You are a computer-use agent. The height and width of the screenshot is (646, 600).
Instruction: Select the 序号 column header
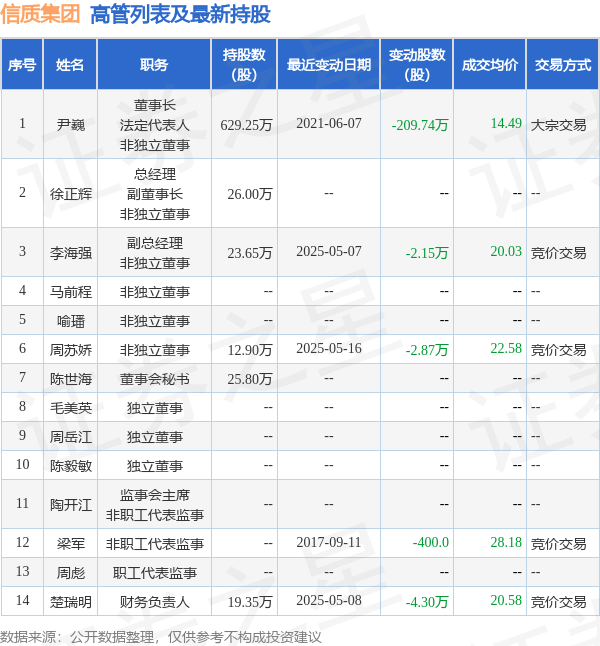[x=22, y=65]
